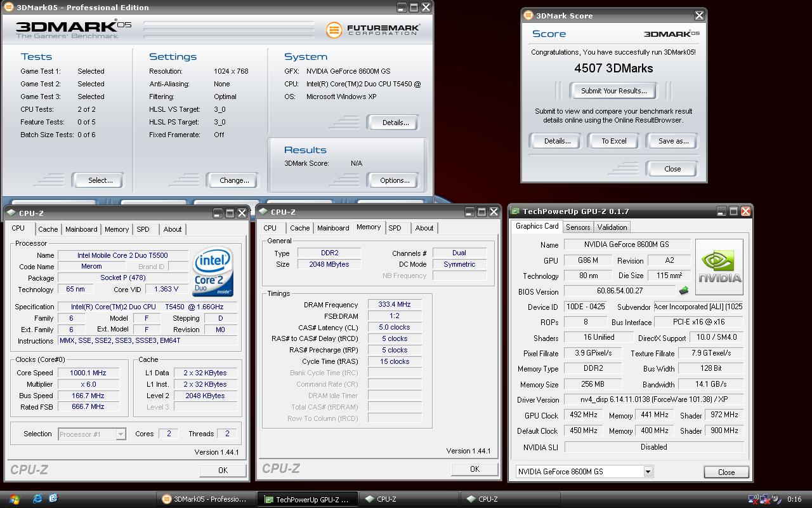
Task: Click the Intel Core 2 Duo logo
Action: [x=213, y=272]
